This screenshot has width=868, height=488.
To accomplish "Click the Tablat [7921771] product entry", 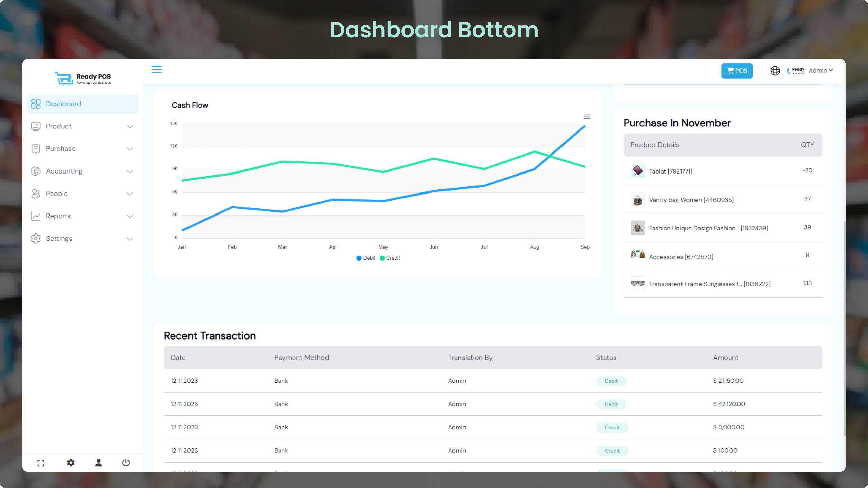I will (x=670, y=171).
